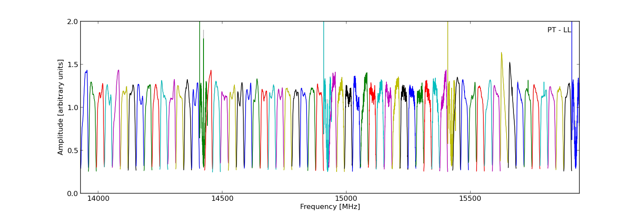644x215 pixels.
Task: Pick the black peak top near 15660 MHz
Action: click(510, 63)
